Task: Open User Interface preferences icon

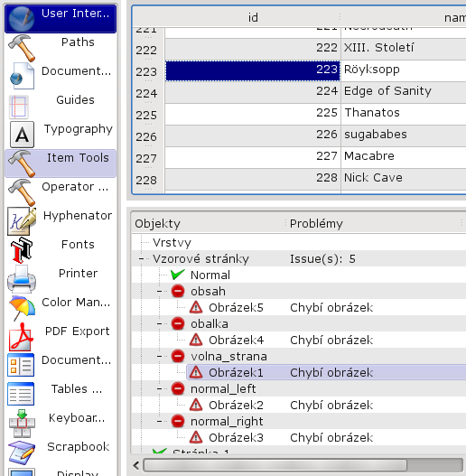Action: [22, 19]
